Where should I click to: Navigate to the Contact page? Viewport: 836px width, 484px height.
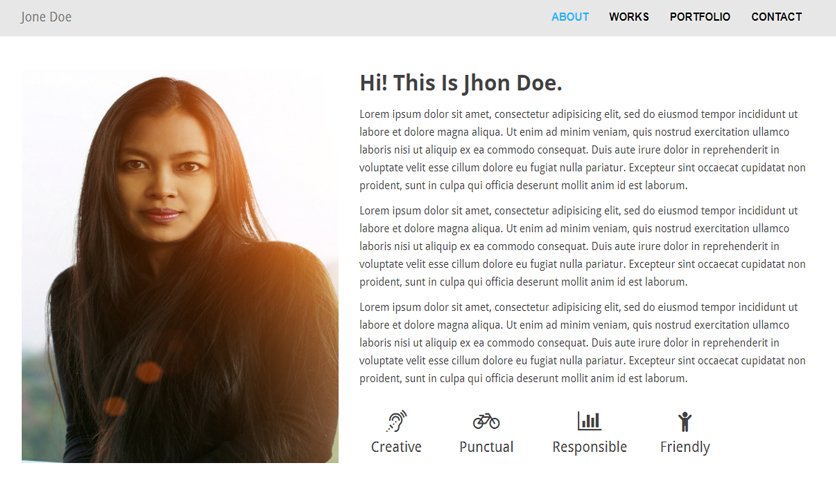(776, 17)
